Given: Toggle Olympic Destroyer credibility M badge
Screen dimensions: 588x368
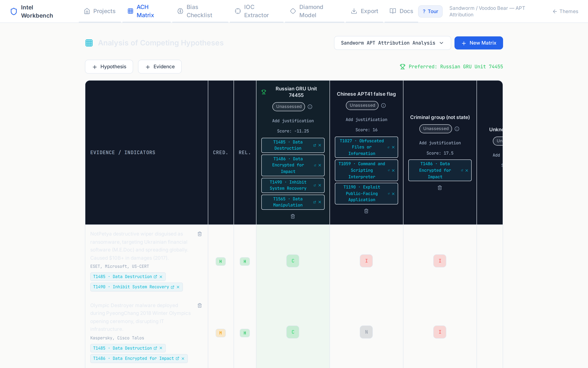Looking at the screenshot, I should (221, 333).
